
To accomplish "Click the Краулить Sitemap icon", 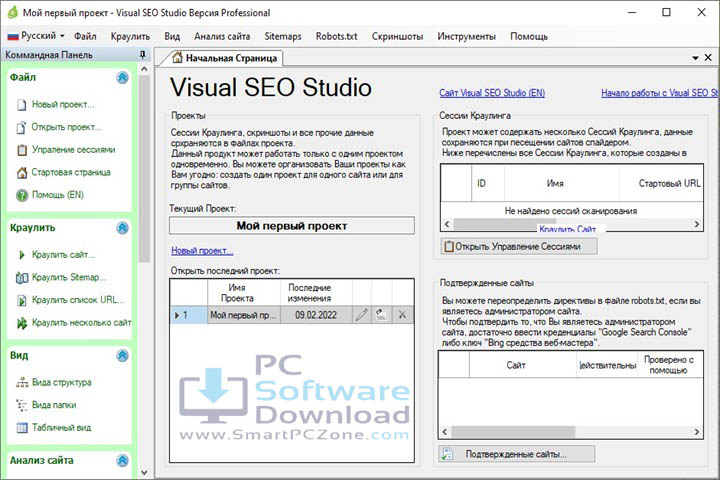I will (22, 277).
